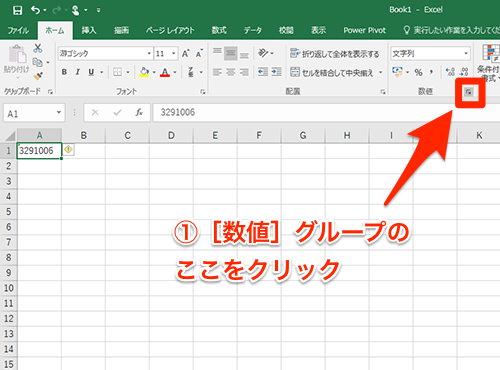Image resolution: width=500 pixels, height=370 pixels.
Task: Open alignment (配置) group dialog launcher
Action: 383,91
